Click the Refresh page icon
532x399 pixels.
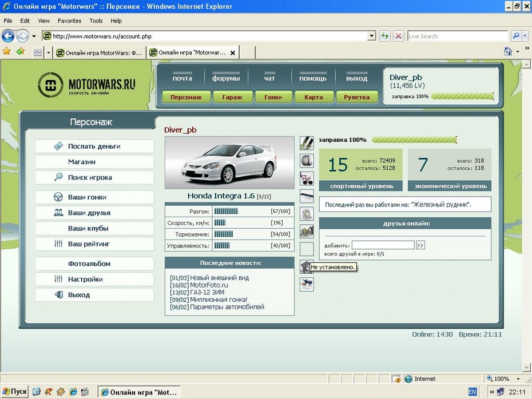pyautogui.click(x=385, y=36)
